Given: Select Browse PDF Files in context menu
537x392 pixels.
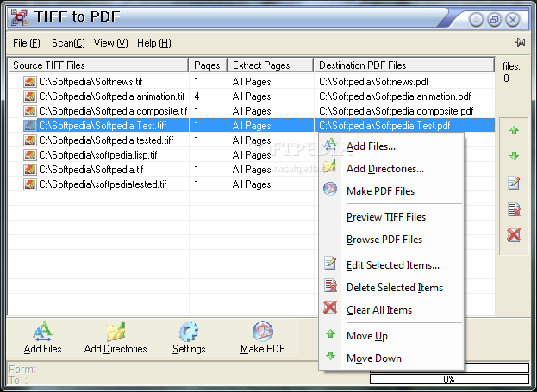Looking at the screenshot, I should point(391,240).
